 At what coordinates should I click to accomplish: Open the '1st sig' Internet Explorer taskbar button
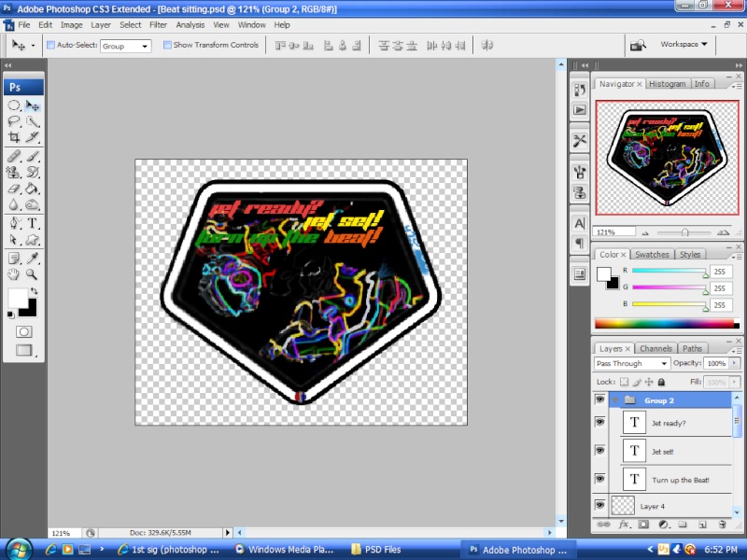pyautogui.click(x=169, y=550)
